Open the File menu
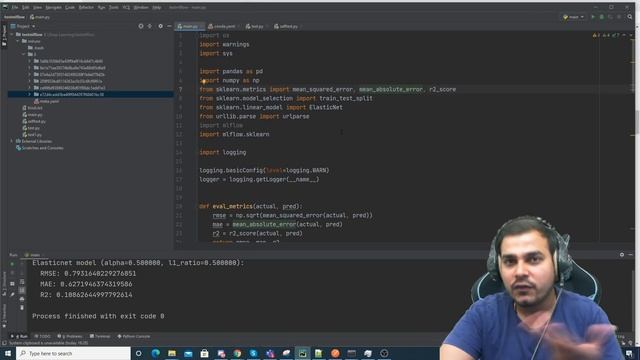640x360 pixels. pyautogui.click(x=15, y=7)
